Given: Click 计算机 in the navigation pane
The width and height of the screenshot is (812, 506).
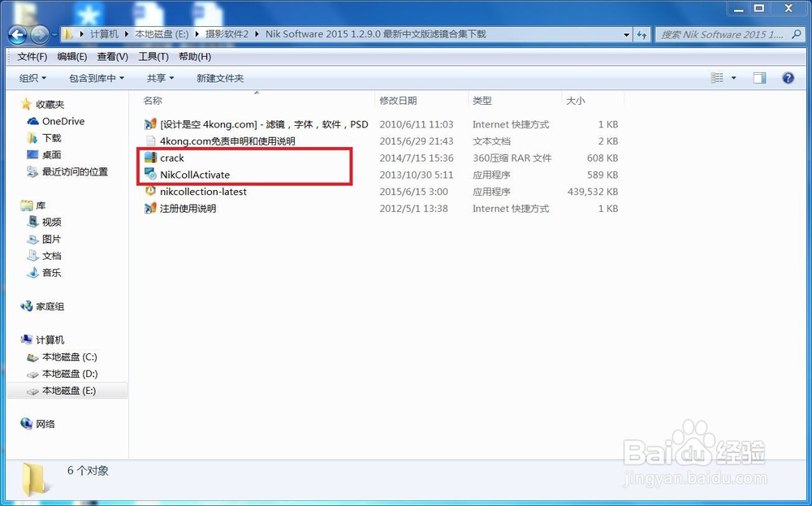Looking at the screenshot, I should [50, 339].
